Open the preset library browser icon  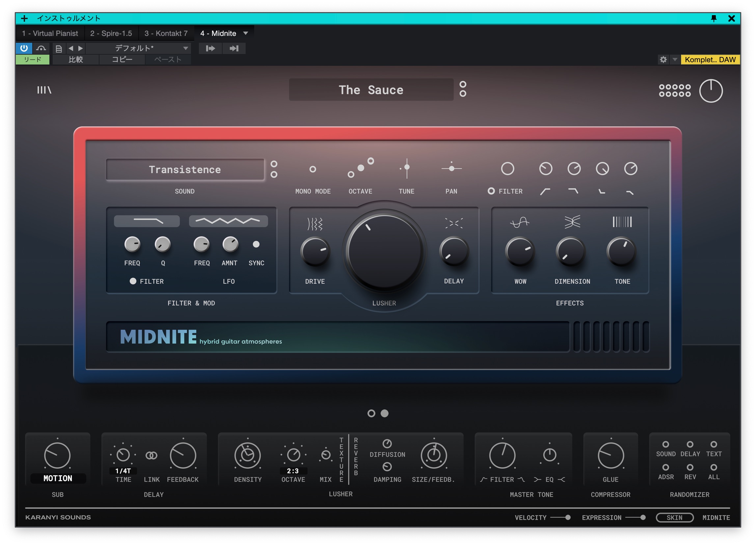[x=44, y=90]
